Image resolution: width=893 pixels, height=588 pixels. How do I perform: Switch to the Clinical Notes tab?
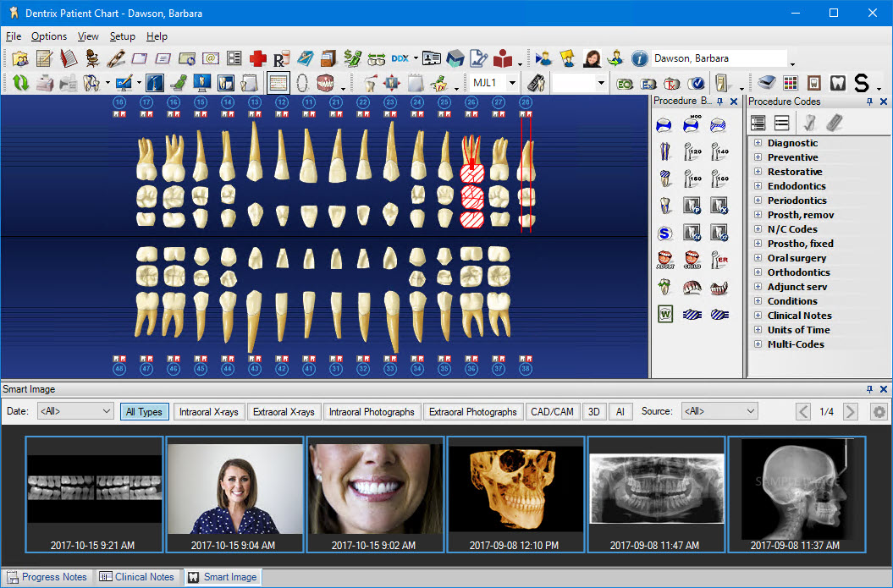(136, 577)
